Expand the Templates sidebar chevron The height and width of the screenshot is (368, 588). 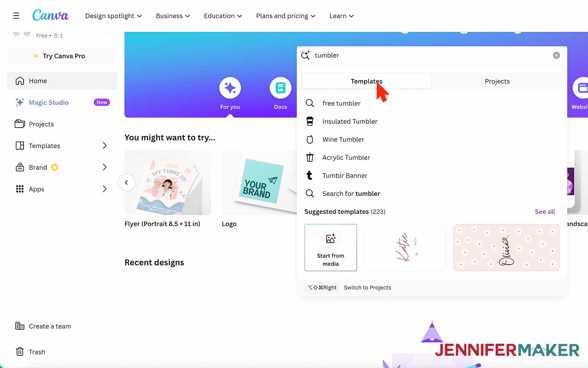pyautogui.click(x=105, y=146)
